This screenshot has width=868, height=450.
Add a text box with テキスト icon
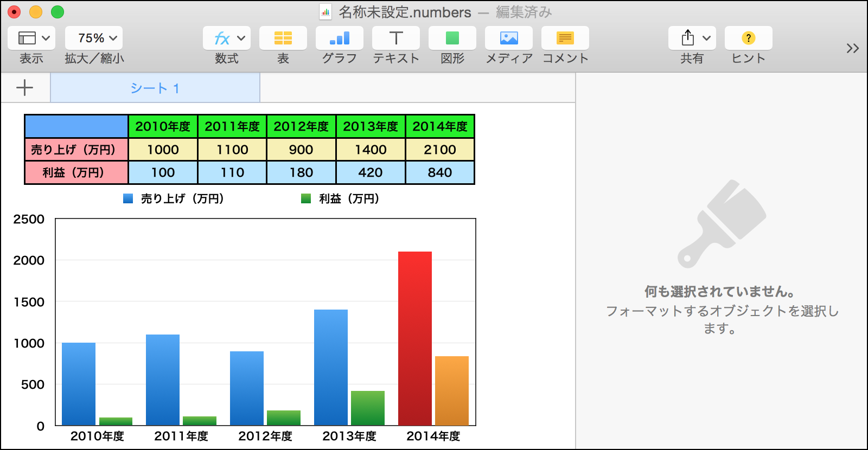pos(396,38)
